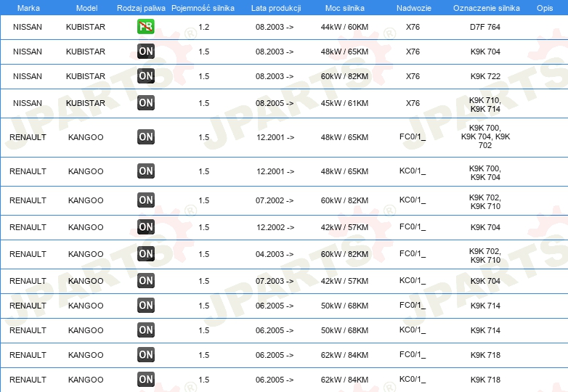Click the Oznaczenie silnika header

point(487,8)
